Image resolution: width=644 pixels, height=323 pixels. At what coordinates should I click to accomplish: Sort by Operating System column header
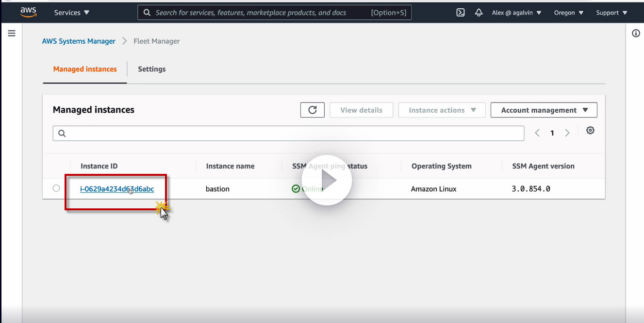(442, 166)
